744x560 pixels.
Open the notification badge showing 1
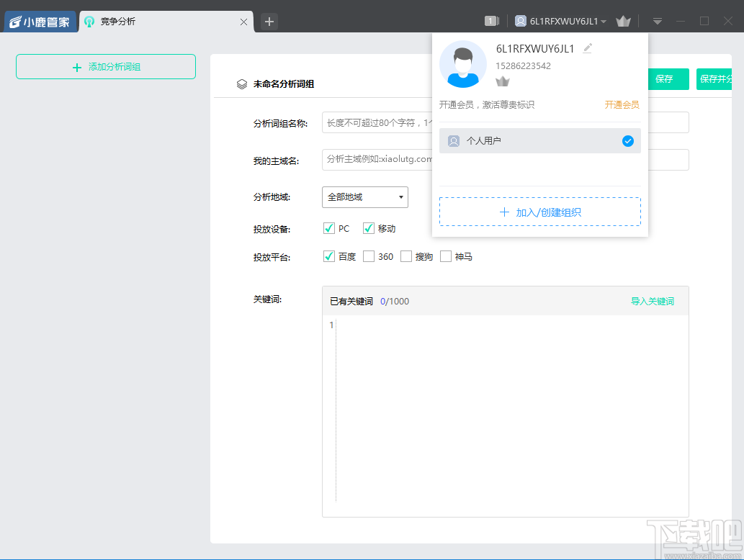[x=491, y=21]
